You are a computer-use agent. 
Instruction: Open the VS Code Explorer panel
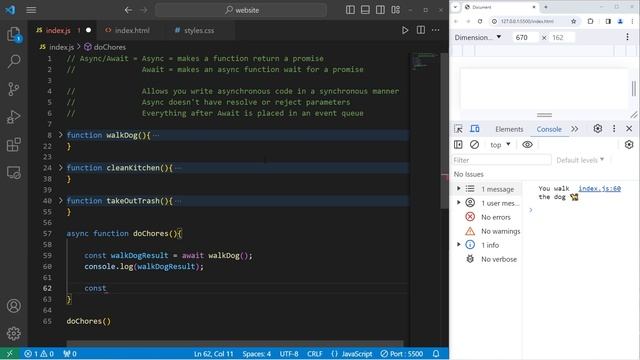tap(13, 34)
